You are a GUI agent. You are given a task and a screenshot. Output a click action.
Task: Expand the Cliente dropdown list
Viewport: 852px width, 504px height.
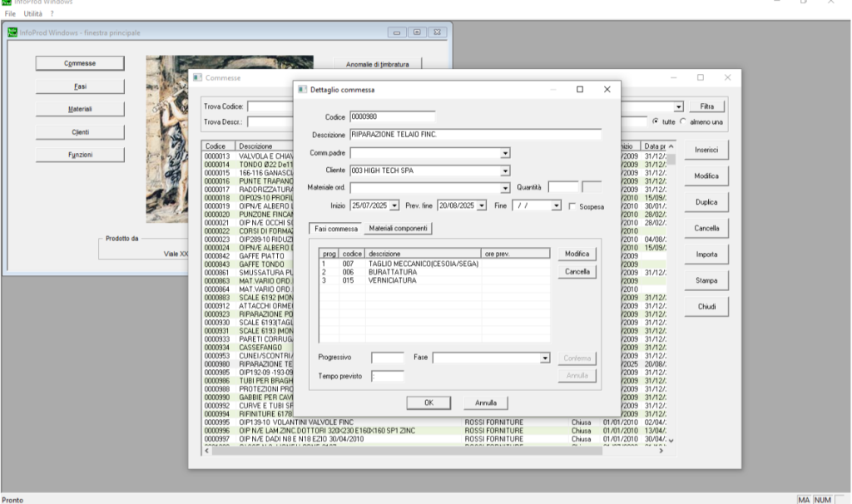click(x=504, y=171)
